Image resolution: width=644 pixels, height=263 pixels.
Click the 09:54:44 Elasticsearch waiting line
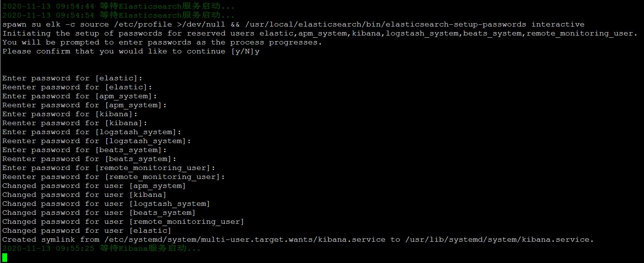pyautogui.click(x=119, y=6)
